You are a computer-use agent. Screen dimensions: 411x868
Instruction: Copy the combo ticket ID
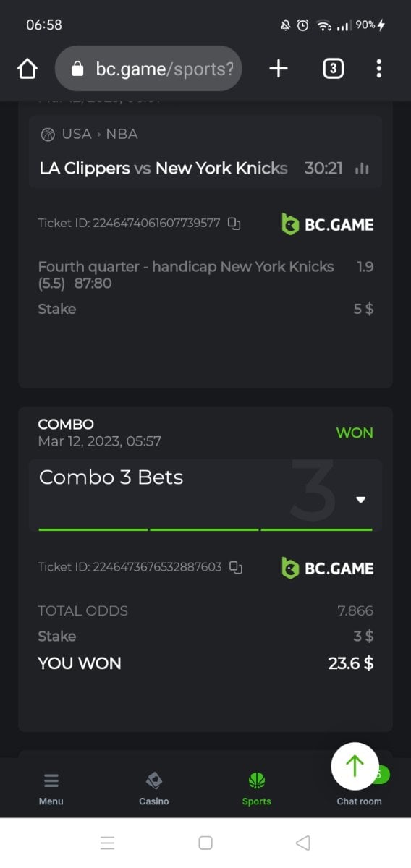pyautogui.click(x=235, y=567)
